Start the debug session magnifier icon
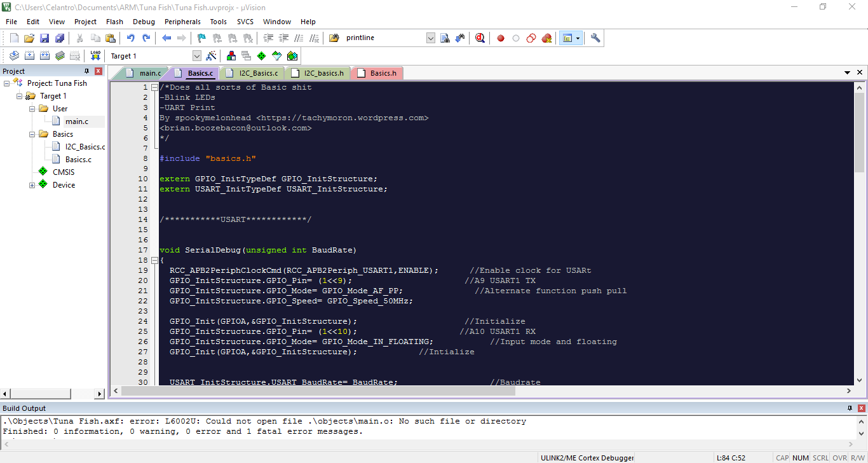Image resolution: width=868 pixels, height=463 pixels. point(480,38)
